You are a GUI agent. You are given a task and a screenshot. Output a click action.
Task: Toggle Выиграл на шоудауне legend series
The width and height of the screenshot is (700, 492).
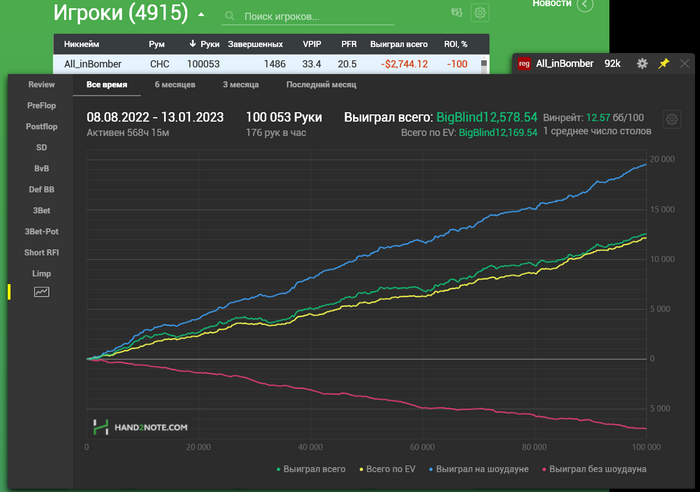point(479,469)
